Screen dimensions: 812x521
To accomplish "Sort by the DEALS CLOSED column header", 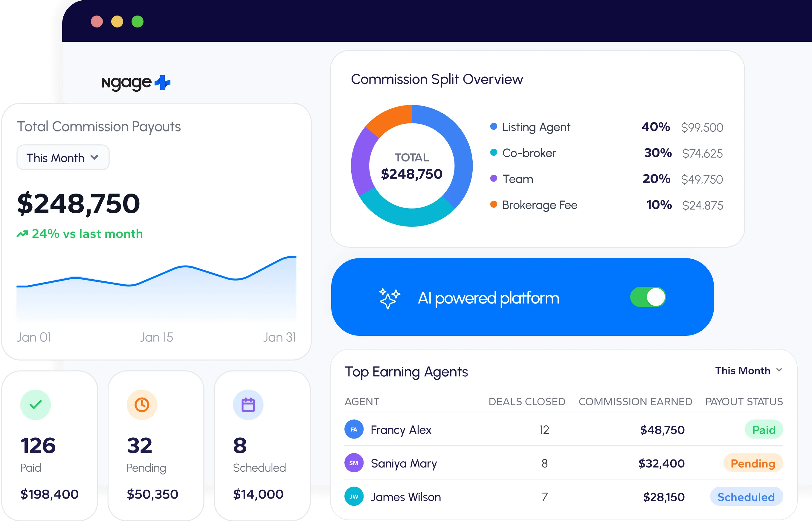I will [x=527, y=402].
